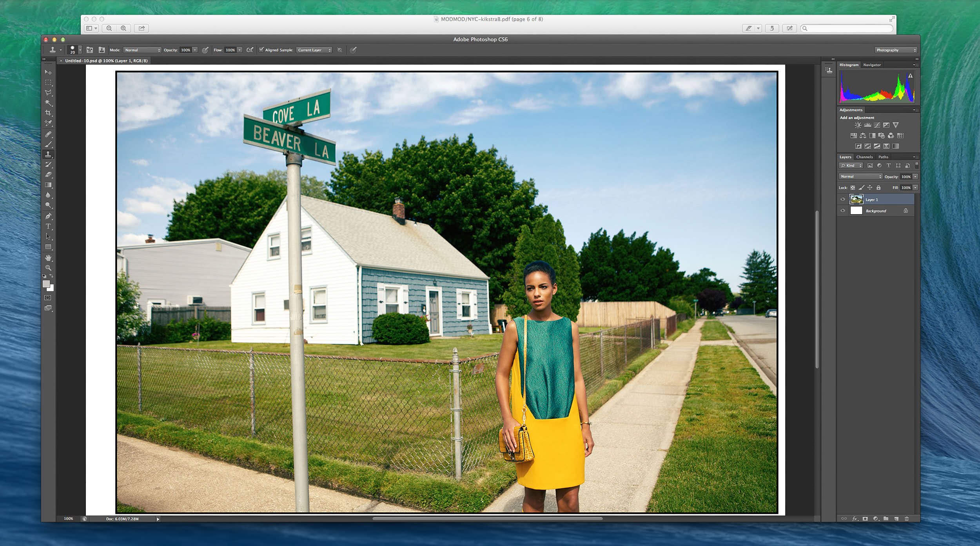This screenshot has height=546, width=980.
Task: Open the layer blend mode Normal dropdown
Action: 860,177
